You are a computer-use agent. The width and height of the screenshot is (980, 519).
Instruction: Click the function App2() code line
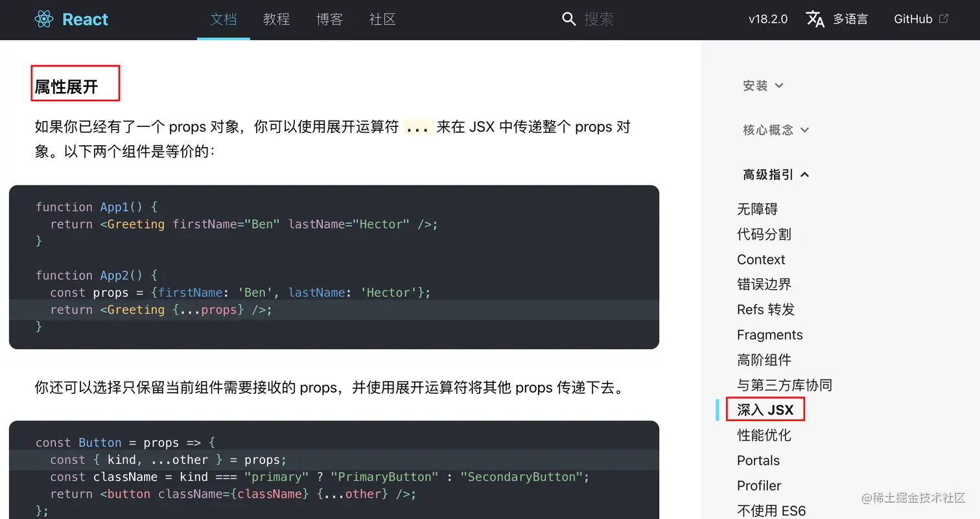point(97,275)
